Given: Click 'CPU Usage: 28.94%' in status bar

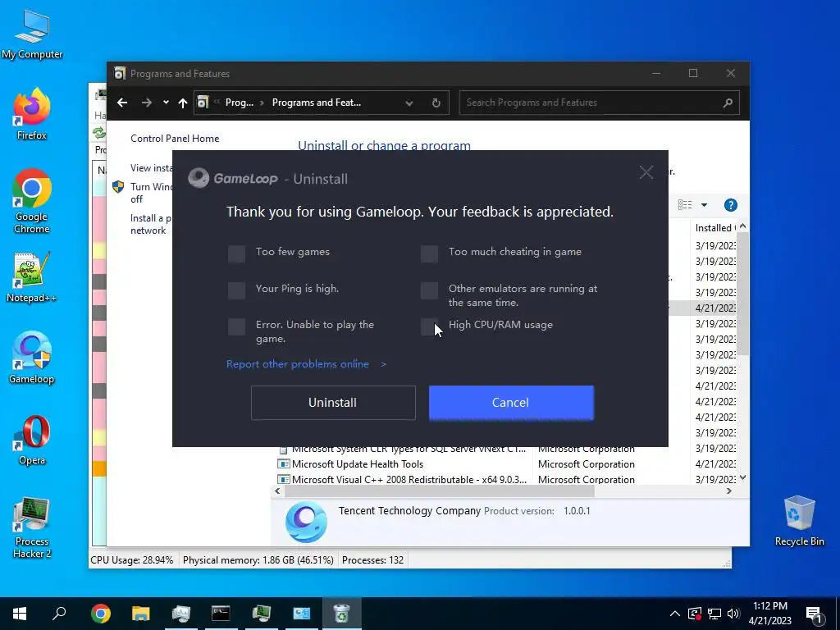Looking at the screenshot, I should point(132,559).
